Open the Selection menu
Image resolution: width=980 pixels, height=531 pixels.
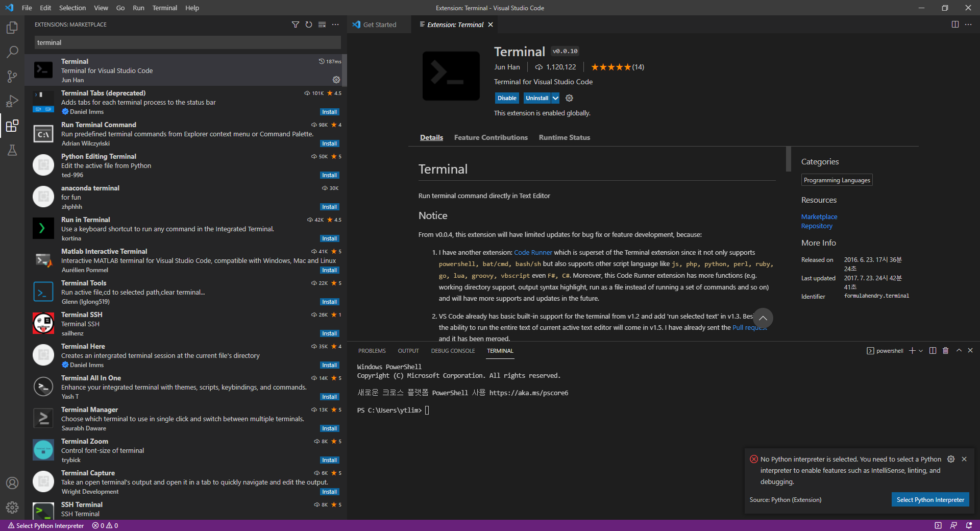tap(72, 8)
